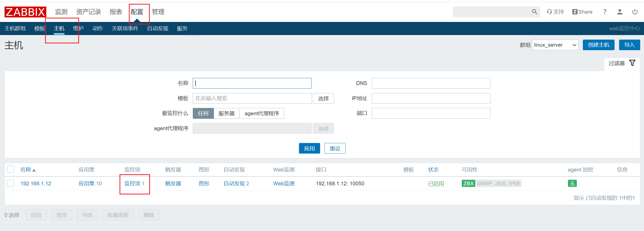Click the search magnifier icon
The height and width of the screenshot is (231, 644).
point(535,12)
